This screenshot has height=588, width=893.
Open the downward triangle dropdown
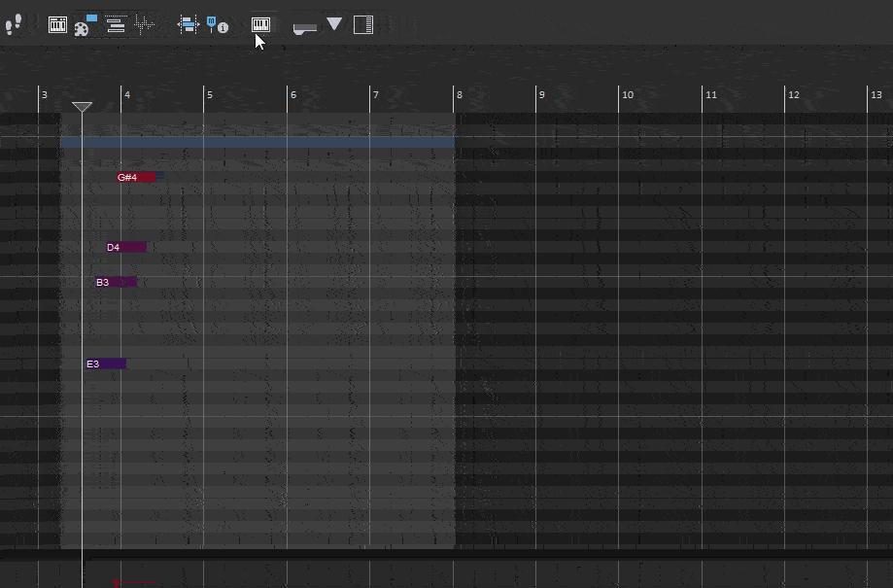click(x=334, y=23)
